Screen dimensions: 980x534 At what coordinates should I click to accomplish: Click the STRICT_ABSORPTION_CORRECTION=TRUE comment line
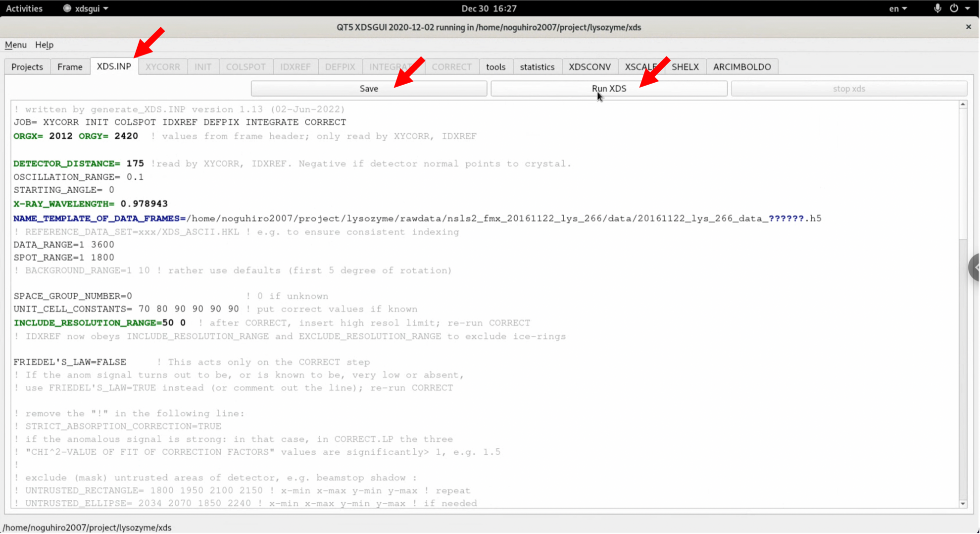click(117, 427)
